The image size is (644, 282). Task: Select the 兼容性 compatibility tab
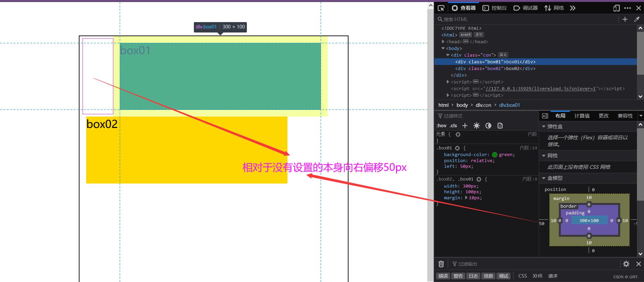click(625, 116)
